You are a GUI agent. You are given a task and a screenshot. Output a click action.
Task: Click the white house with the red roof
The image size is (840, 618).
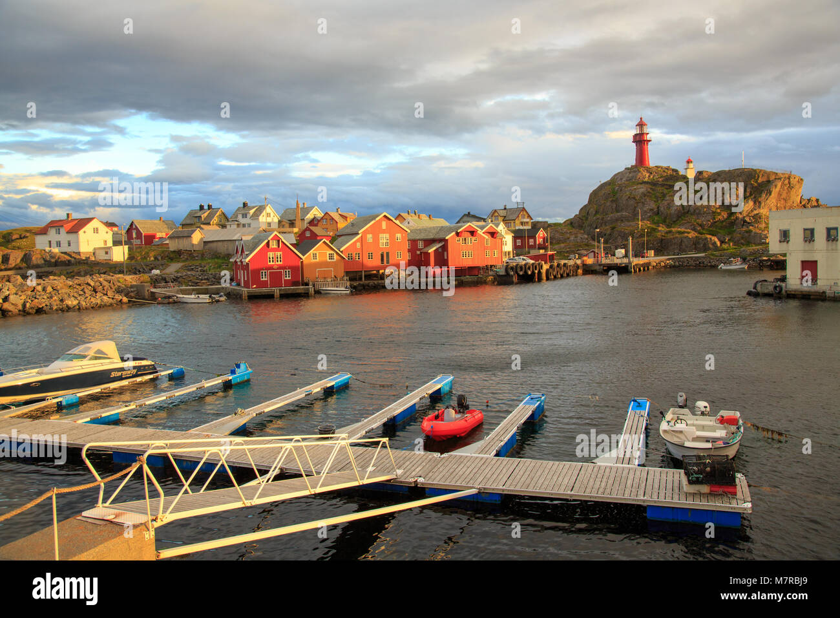[74, 235]
